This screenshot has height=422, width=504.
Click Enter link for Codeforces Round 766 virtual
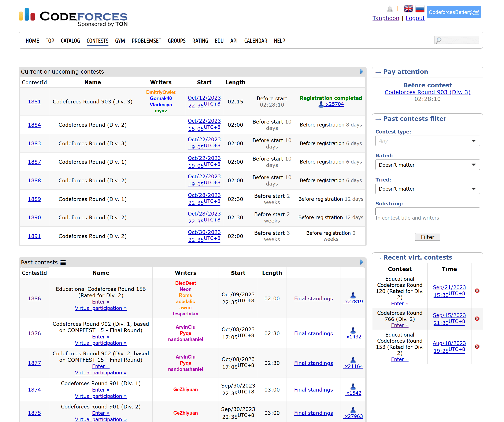tap(399, 325)
